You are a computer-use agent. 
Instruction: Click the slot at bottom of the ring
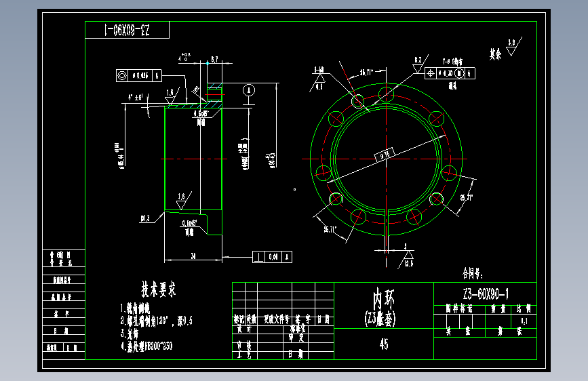[387, 224]
